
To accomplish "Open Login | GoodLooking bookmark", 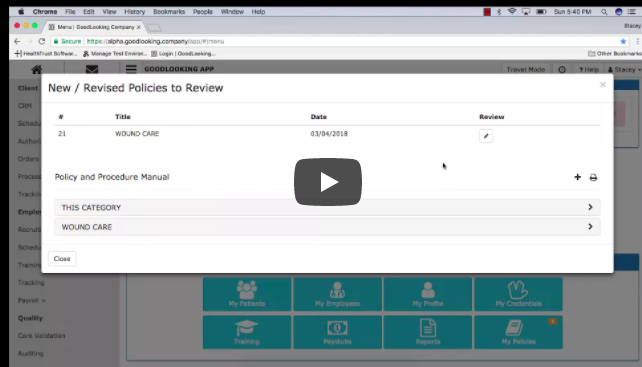I will tap(183, 54).
